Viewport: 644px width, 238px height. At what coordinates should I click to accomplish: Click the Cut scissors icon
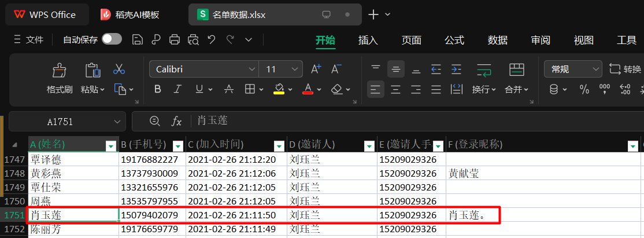pyautogui.click(x=119, y=69)
